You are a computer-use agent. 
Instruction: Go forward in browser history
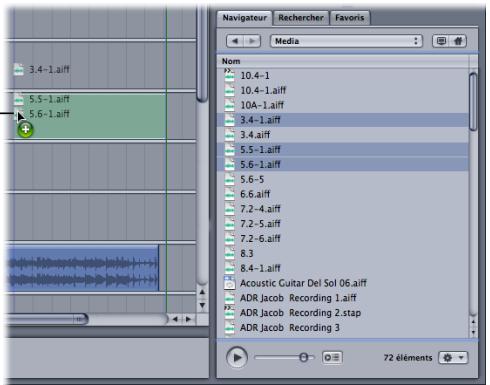point(252,41)
